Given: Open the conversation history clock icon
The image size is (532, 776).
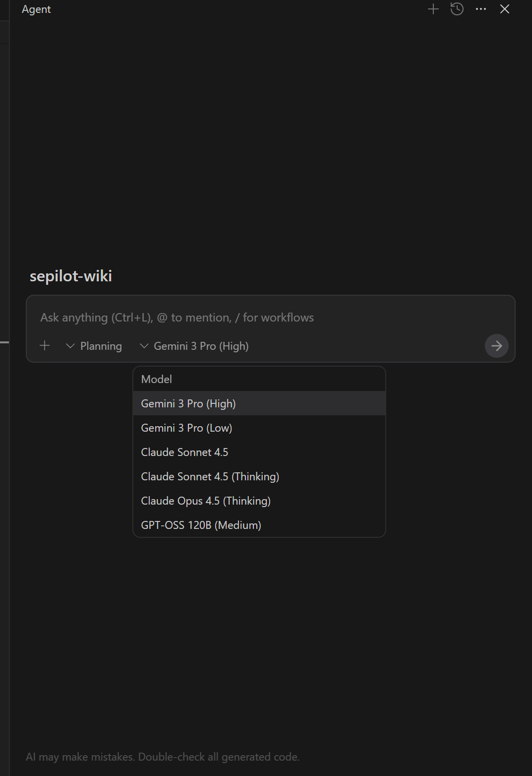Looking at the screenshot, I should point(457,9).
